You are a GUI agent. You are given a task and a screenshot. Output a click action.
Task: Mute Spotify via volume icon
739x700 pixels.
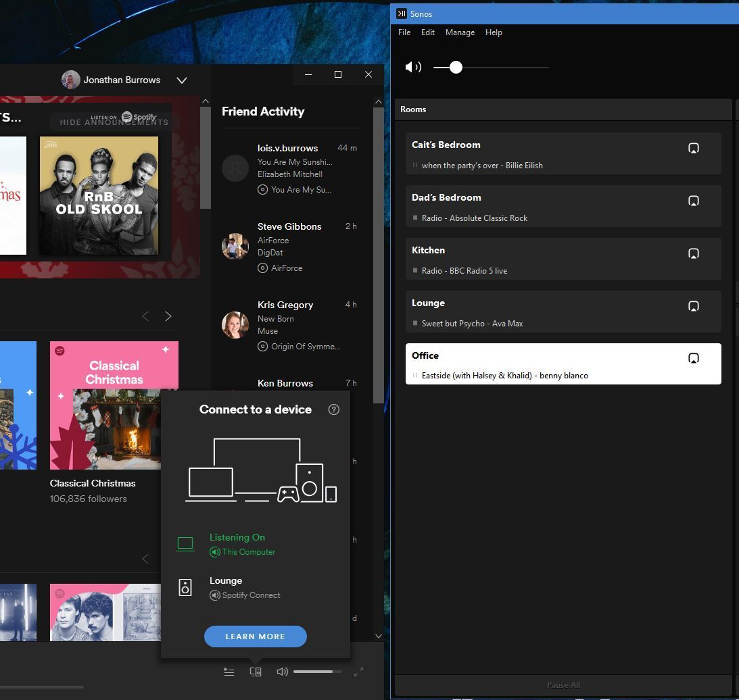point(283,672)
